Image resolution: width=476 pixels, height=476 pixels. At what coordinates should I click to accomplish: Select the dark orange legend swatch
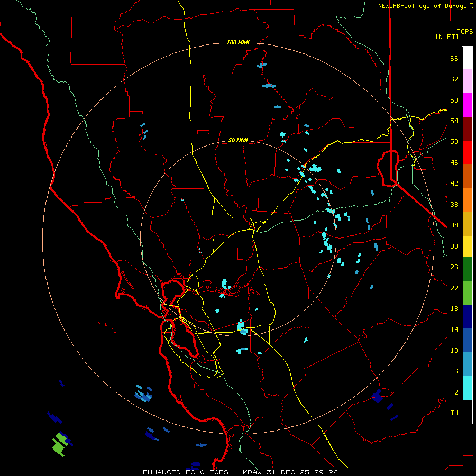[467, 176]
